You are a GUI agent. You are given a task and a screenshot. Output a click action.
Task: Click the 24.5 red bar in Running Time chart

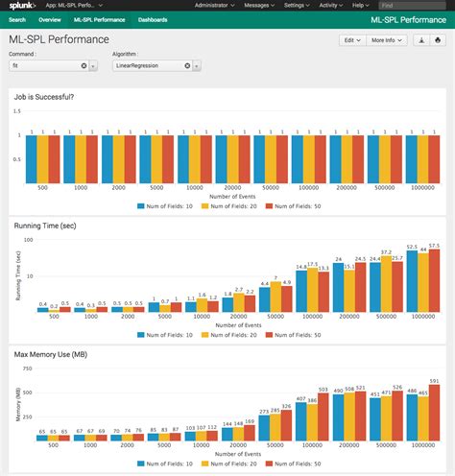(361, 288)
